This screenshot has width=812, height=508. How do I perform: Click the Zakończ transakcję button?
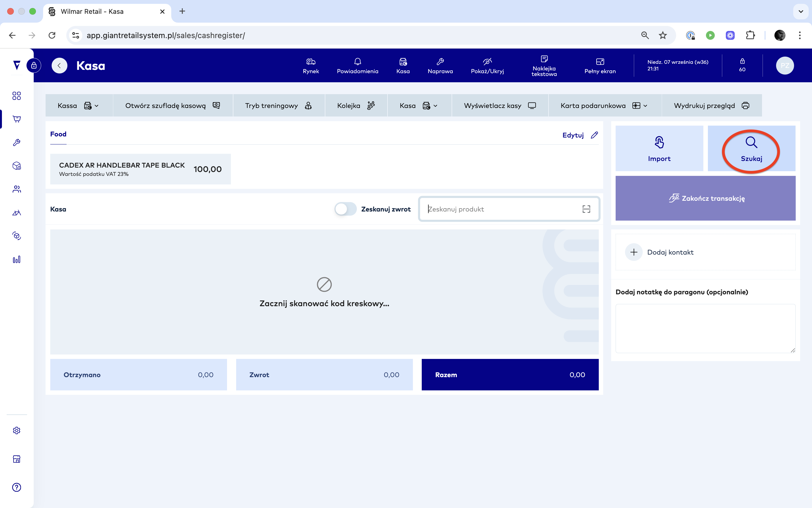pos(705,198)
